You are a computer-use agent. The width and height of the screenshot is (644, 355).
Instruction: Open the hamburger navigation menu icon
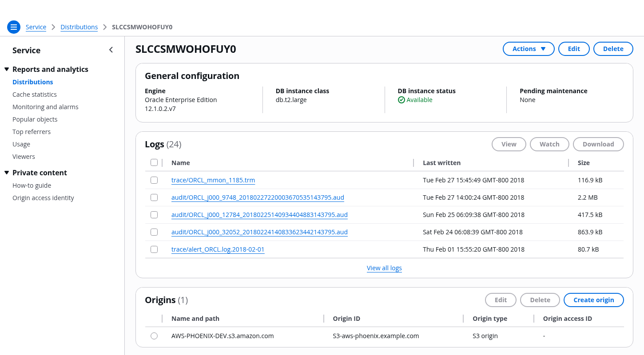[14, 27]
